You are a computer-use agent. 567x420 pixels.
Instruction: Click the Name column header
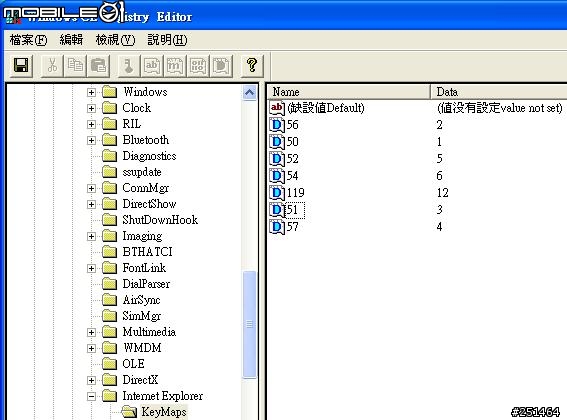(x=349, y=92)
